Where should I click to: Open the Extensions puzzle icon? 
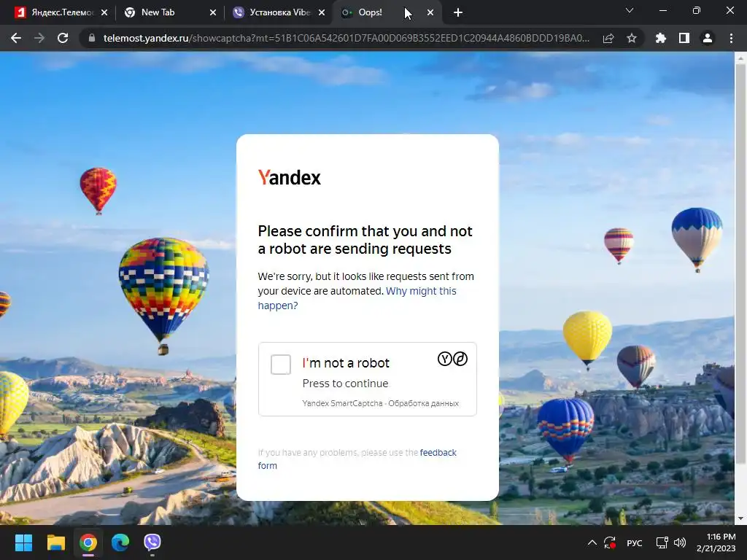coord(661,38)
